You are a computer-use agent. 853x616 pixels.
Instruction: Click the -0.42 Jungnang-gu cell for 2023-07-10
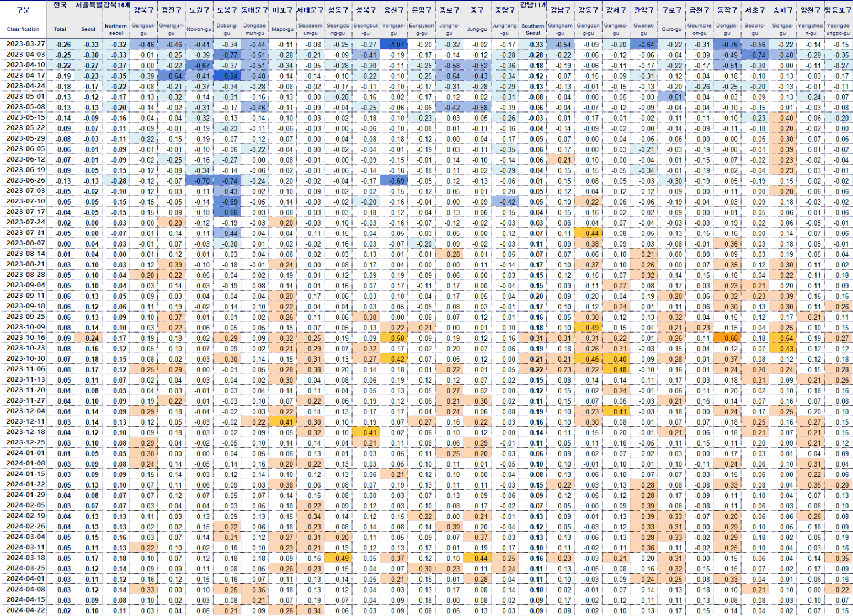505,202
